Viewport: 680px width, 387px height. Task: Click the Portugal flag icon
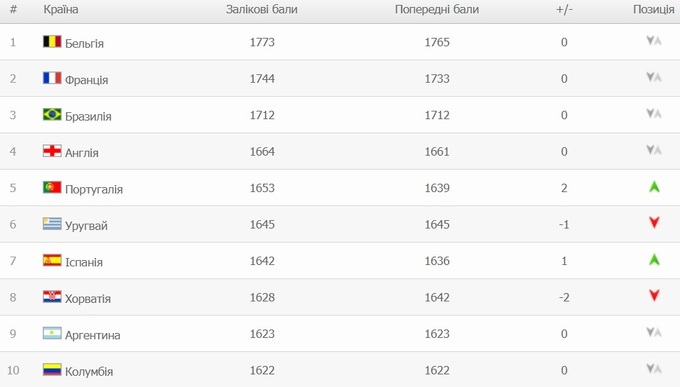(x=52, y=187)
